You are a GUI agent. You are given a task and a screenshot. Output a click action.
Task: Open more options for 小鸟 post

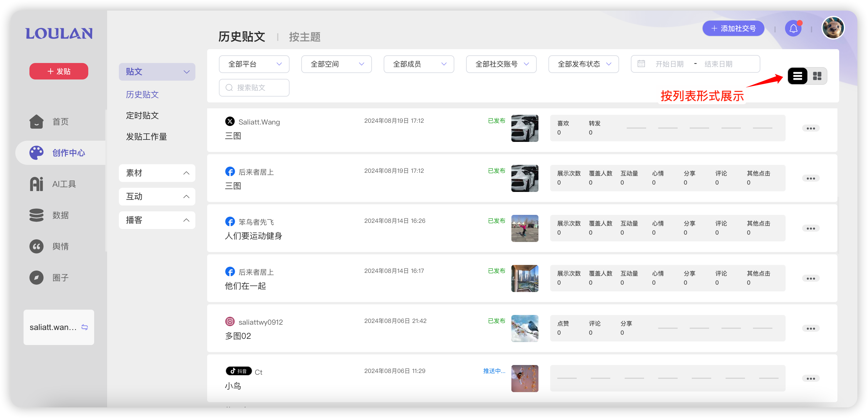(811, 379)
